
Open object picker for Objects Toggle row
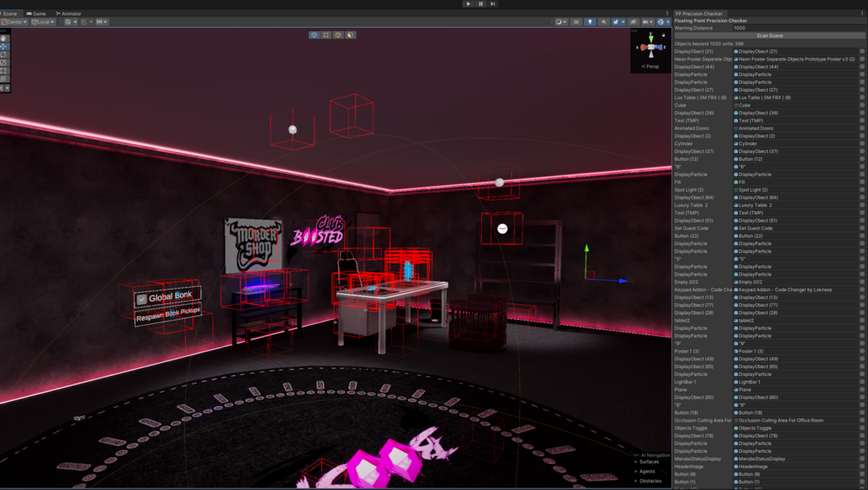tap(862, 428)
